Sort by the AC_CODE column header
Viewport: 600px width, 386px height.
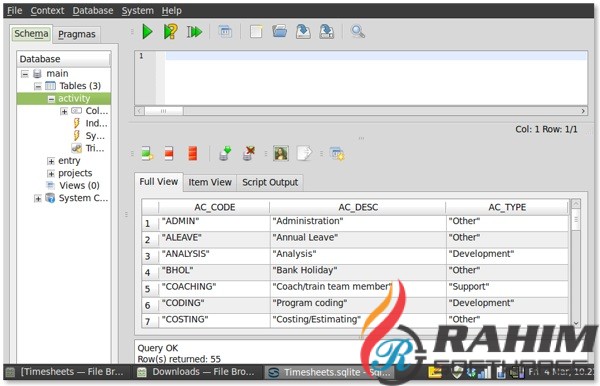point(214,207)
